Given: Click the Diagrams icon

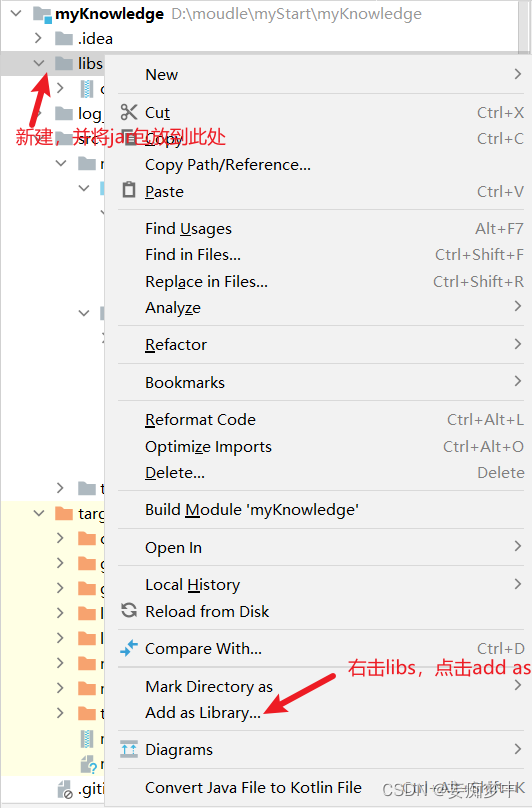Looking at the screenshot, I should click(x=129, y=749).
